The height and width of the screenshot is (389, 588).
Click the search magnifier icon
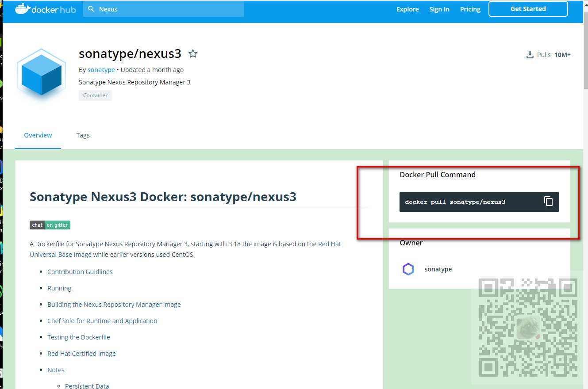pos(91,9)
